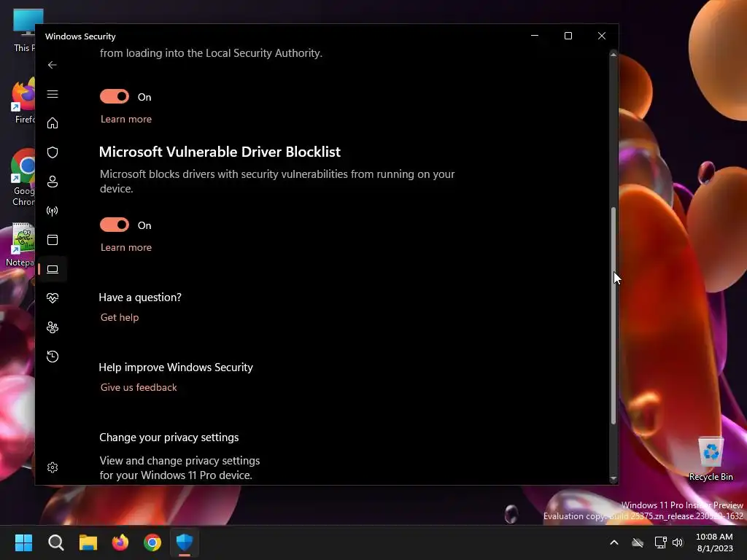Click the vertical scrollbar thumb
This screenshot has height=560, width=747.
tap(613, 315)
